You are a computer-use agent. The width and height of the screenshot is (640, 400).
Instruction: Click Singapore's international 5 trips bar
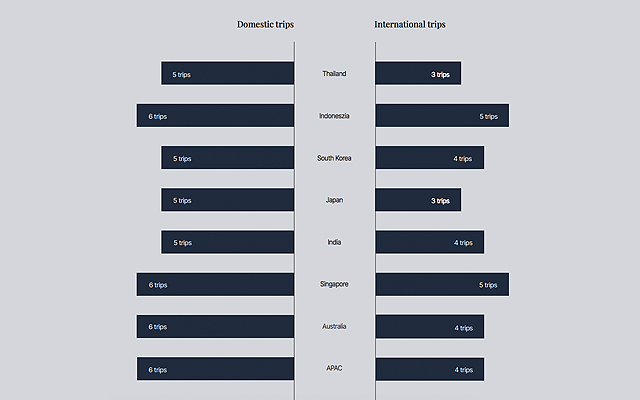click(x=442, y=285)
